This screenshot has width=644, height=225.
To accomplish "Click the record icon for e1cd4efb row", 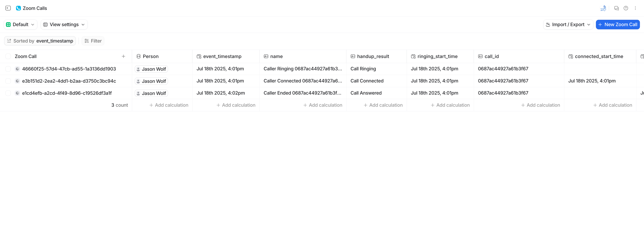I will click(17, 93).
